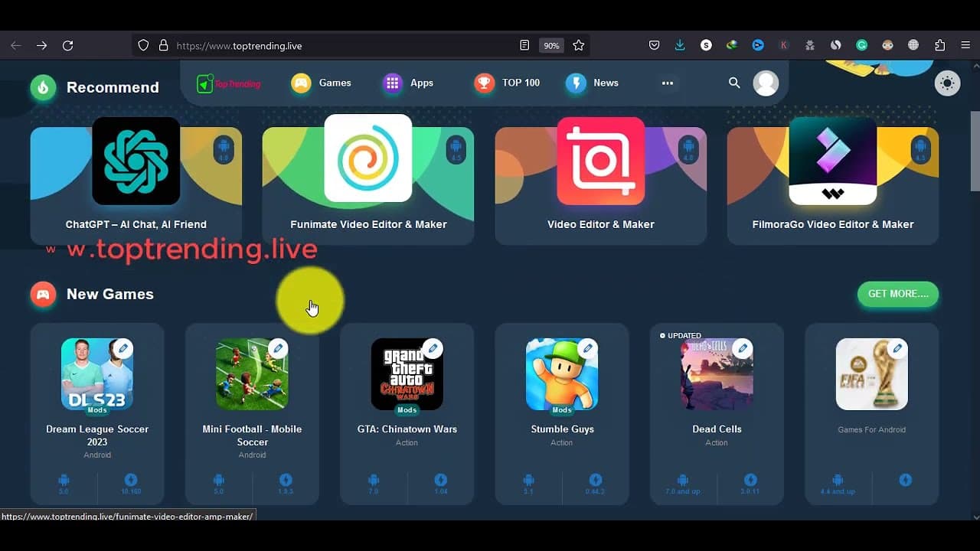
Task: Click the TopTrending logo
Action: (x=228, y=83)
